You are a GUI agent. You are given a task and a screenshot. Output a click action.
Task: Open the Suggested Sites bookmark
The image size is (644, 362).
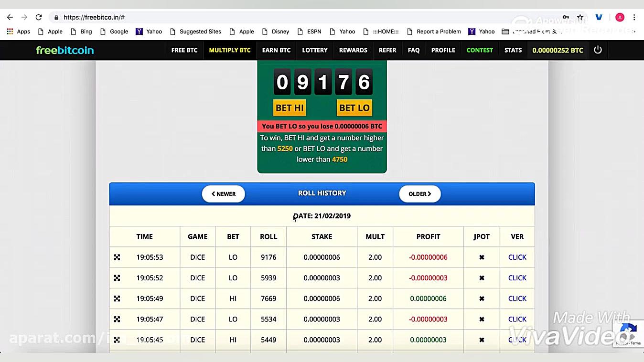click(195, 32)
